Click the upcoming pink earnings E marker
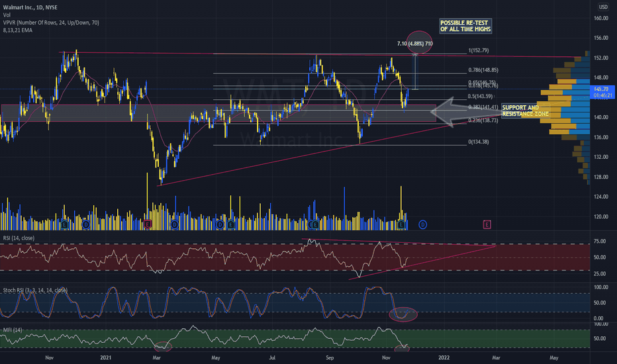Image resolution: width=617 pixels, height=364 pixels. tap(487, 225)
